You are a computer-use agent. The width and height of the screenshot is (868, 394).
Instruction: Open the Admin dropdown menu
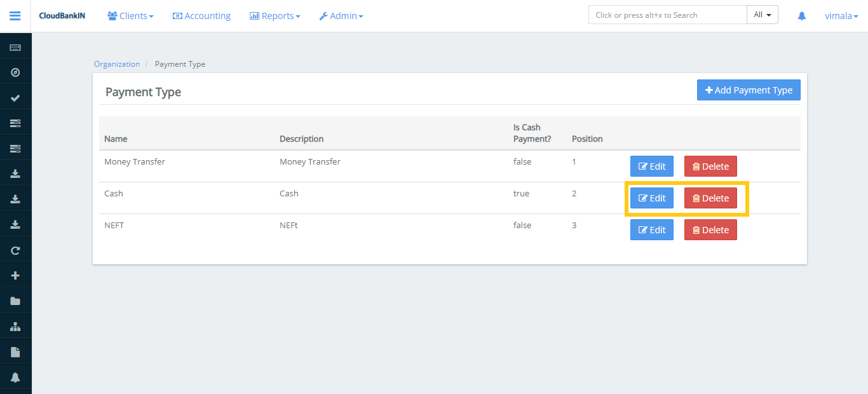(341, 16)
